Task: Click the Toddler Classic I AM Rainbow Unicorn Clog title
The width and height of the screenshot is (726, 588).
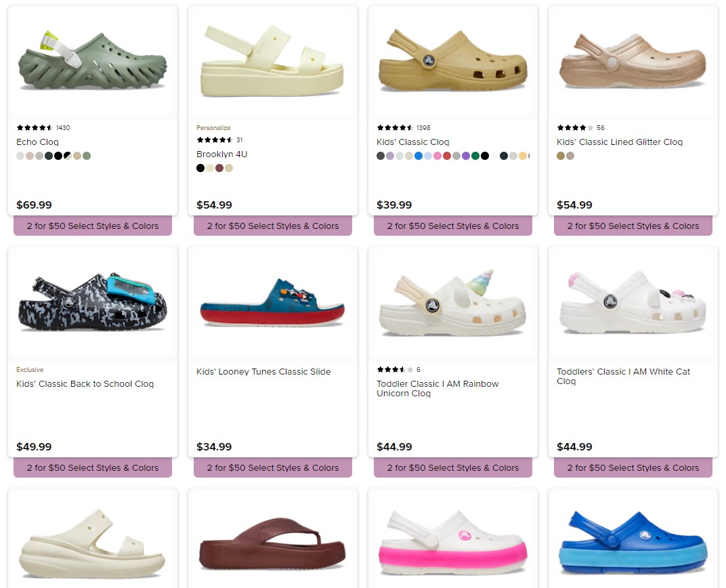Action: pos(437,388)
